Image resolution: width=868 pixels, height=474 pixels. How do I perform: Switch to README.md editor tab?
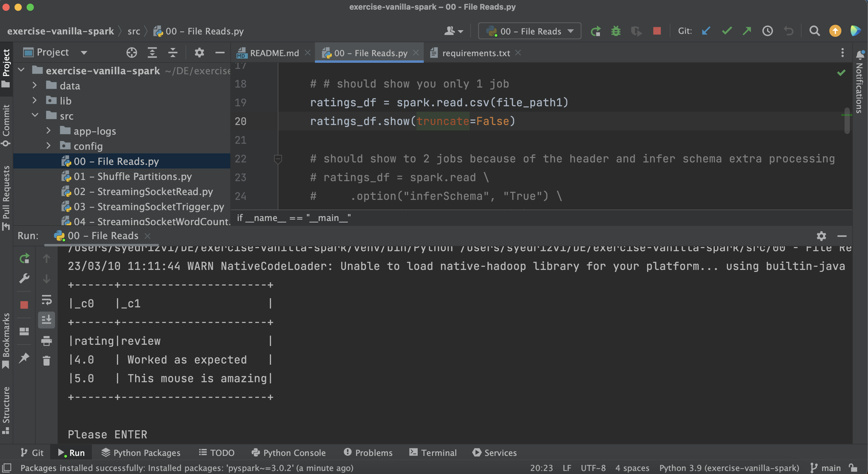(x=274, y=53)
